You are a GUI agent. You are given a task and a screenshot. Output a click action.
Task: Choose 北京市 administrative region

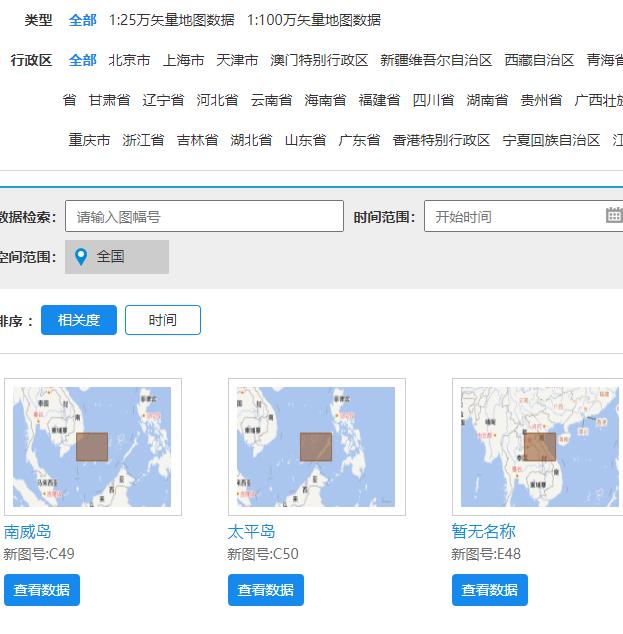[x=129, y=60]
